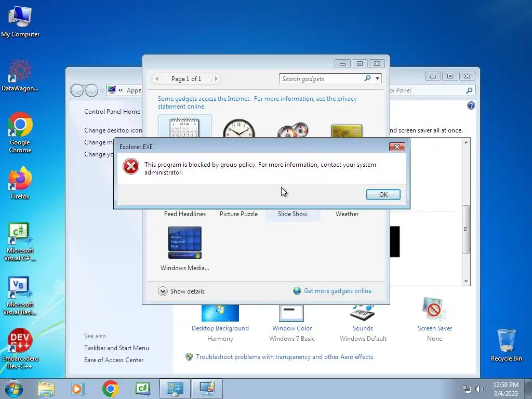Open the Get more gadgets online link
Screen dimensions: 532x399
(x=338, y=291)
